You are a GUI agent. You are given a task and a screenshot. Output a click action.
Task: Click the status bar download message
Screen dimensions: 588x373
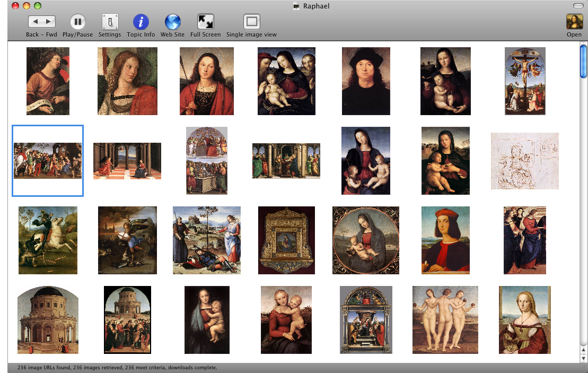[x=117, y=367]
